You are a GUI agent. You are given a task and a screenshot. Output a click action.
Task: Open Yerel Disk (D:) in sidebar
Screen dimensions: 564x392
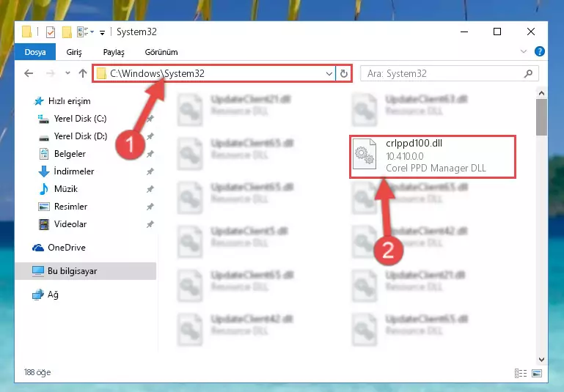[80, 136]
